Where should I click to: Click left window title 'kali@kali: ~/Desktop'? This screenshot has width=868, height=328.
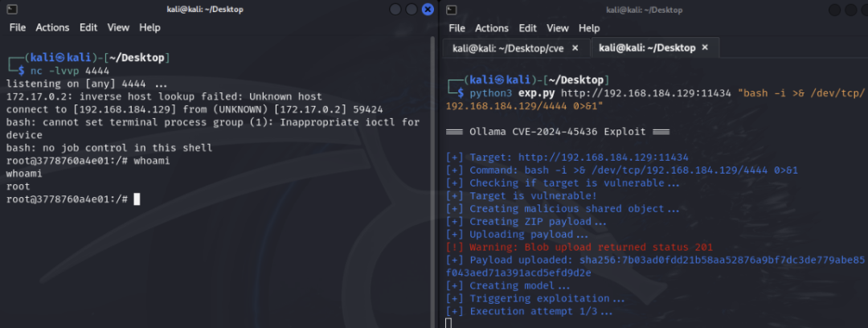point(205,10)
